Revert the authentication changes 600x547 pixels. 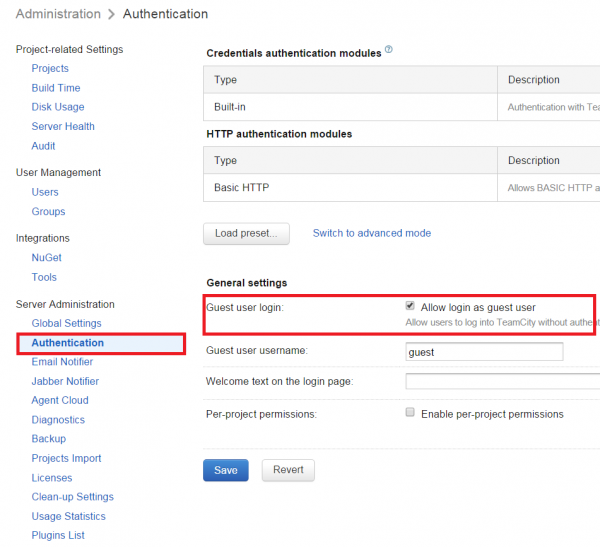pyautogui.click(x=288, y=470)
